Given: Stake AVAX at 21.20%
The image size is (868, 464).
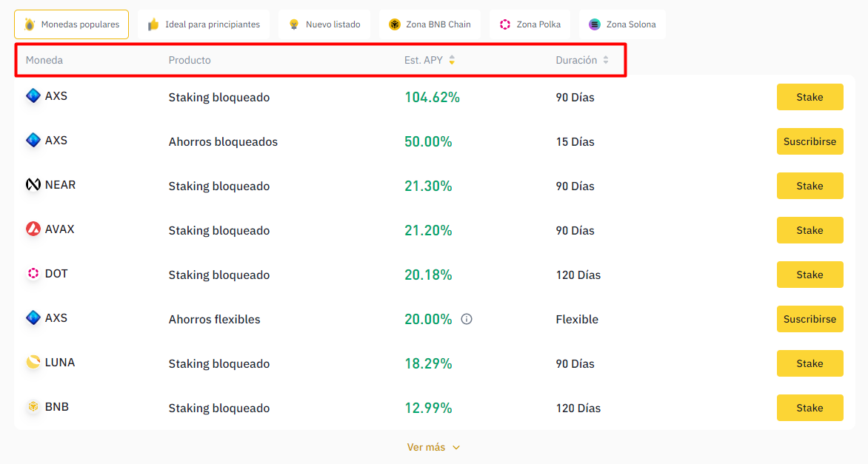Looking at the screenshot, I should coord(810,230).
